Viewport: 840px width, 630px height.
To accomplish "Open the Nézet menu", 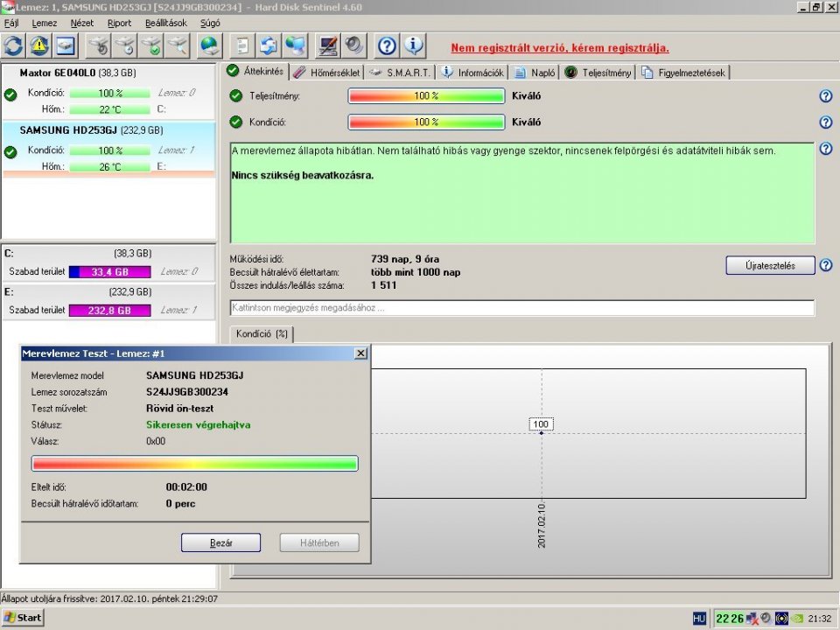I will [x=82, y=23].
